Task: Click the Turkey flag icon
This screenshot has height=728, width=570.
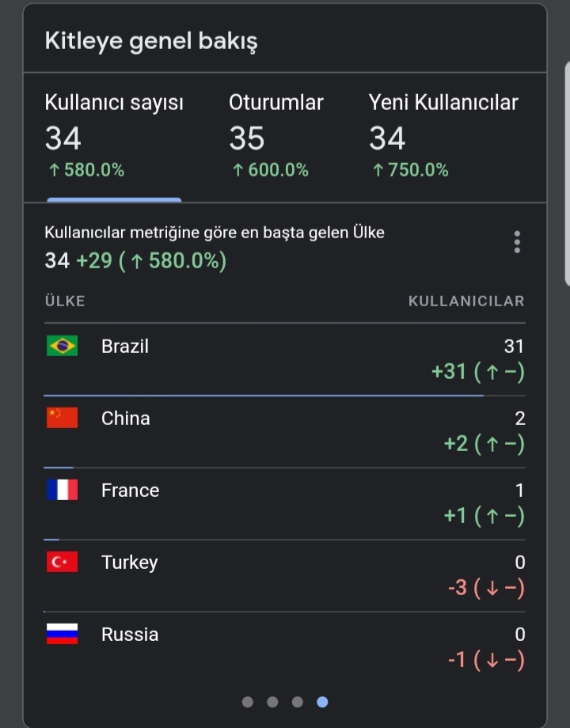Action: click(x=63, y=563)
